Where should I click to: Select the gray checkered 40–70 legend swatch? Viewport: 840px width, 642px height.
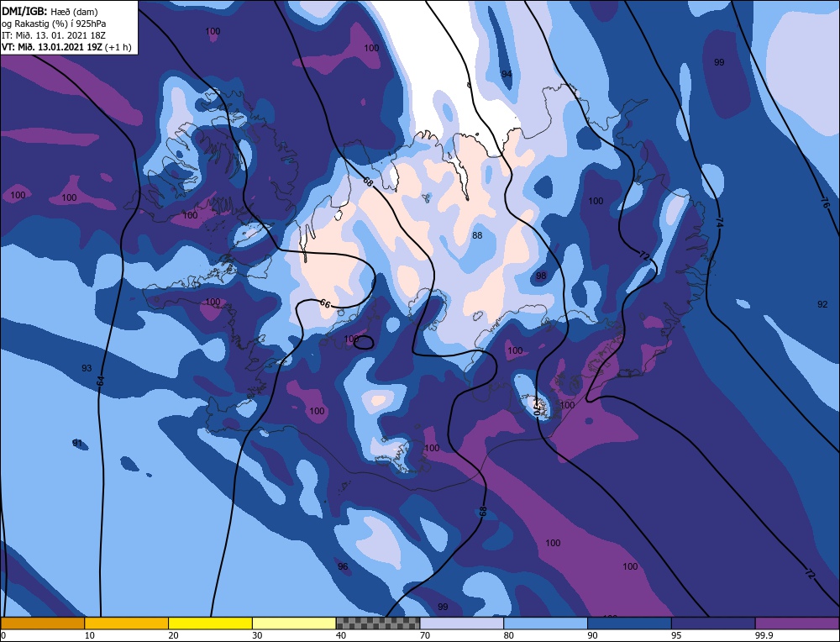[378, 623]
